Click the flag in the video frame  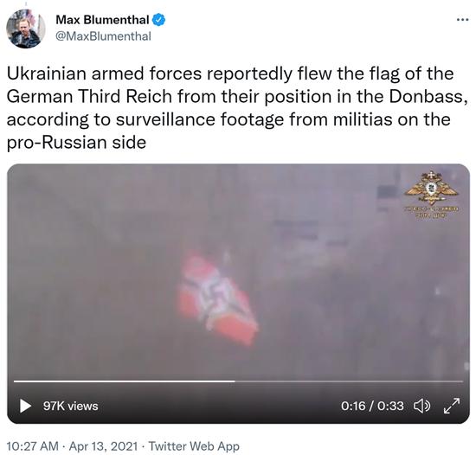(218, 298)
